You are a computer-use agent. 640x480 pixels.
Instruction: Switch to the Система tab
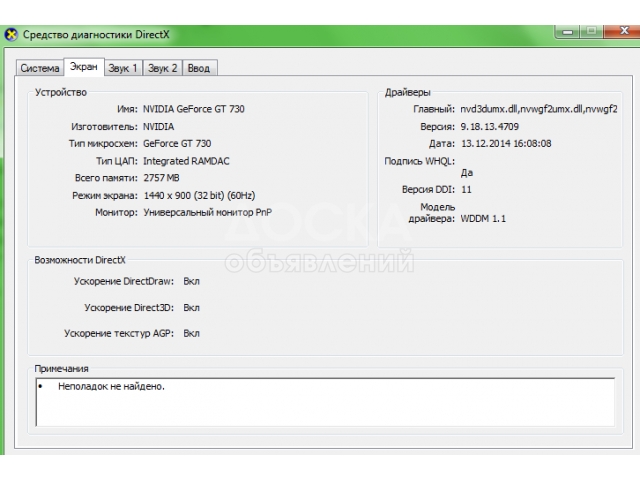point(40,68)
